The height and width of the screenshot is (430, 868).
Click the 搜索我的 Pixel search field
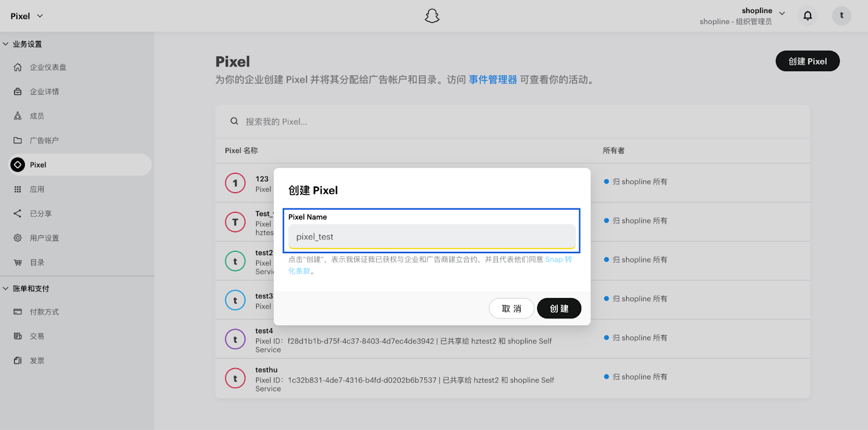[513, 122]
